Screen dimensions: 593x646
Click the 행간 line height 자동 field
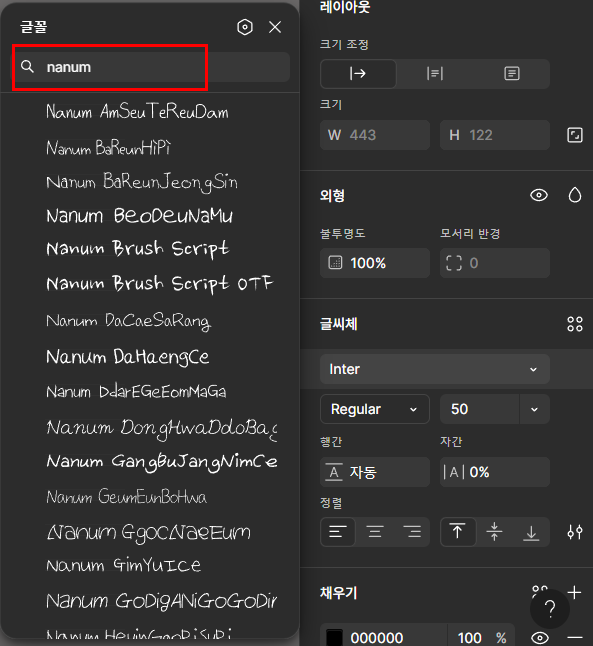[x=375, y=472]
